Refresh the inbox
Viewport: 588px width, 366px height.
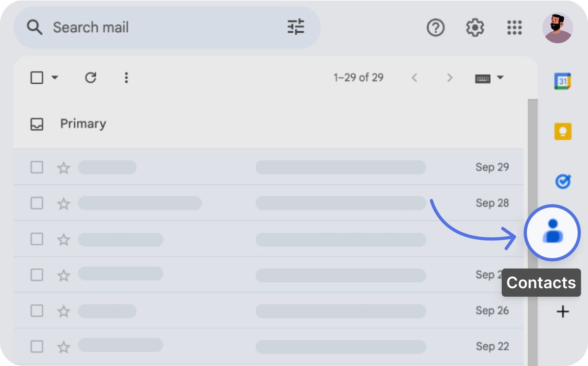point(91,78)
